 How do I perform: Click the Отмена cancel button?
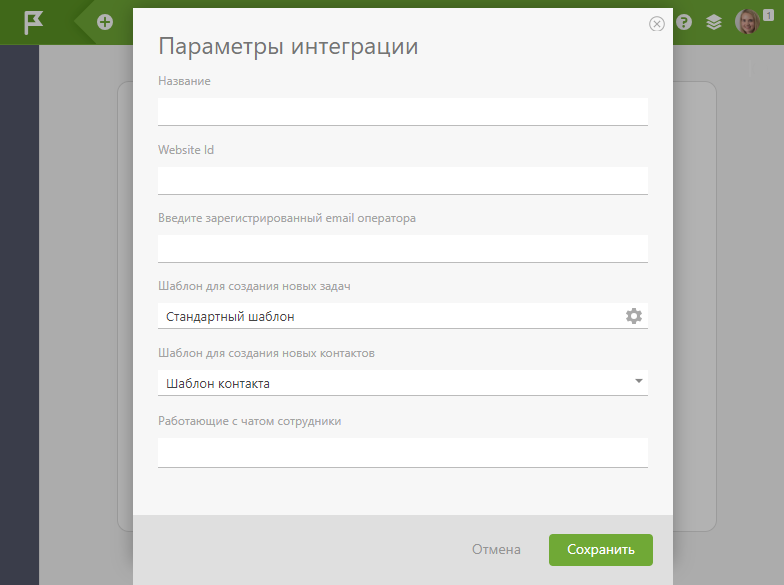coord(496,550)
